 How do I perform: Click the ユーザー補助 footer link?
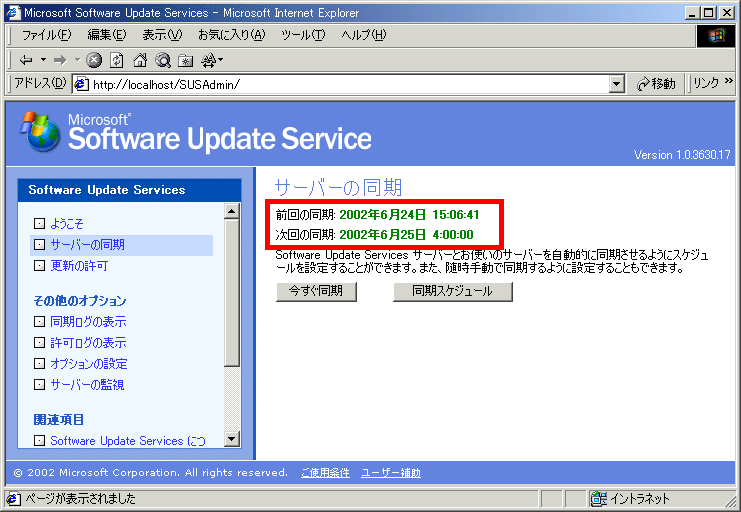[391, 472]
